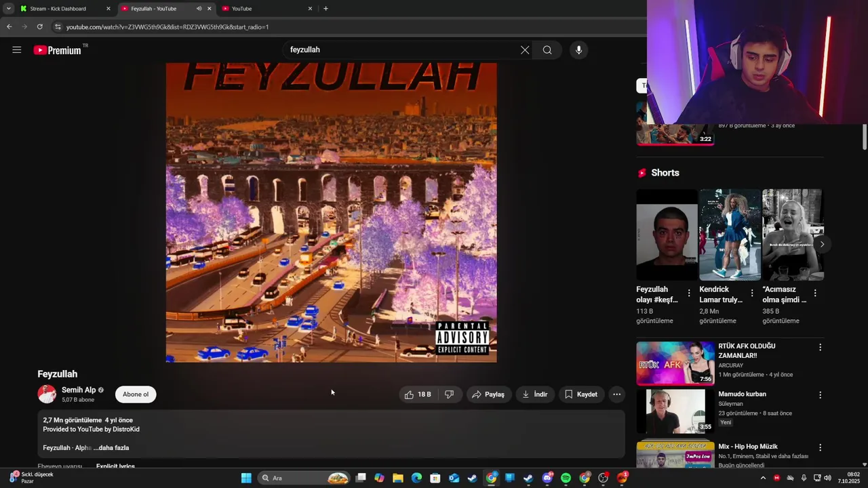Click the taskbar Ara search box
The width and height of the screenshot is (868, 488).
pyautogui.click(x=305, y=478)
